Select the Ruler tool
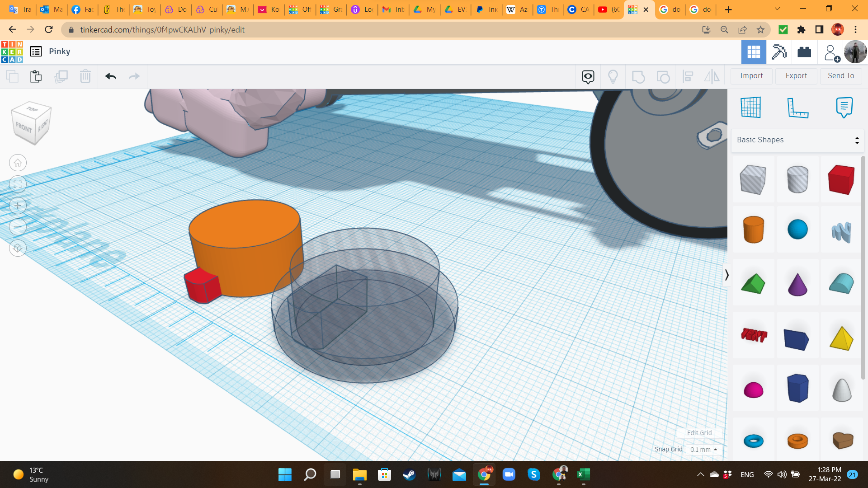The width and height of the screenshot is (868, 488). pyautogui.click(x=797, y=108)
